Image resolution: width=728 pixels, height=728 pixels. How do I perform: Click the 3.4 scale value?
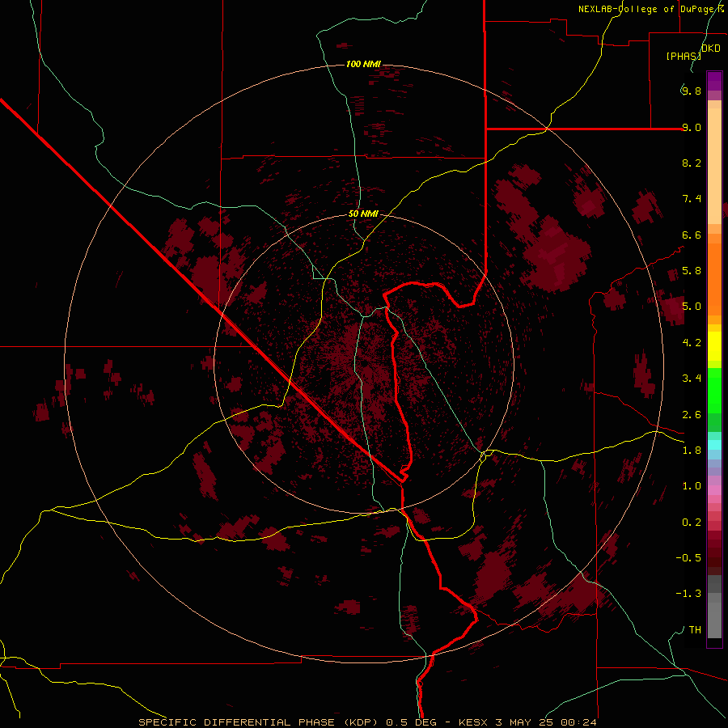click(x=692, y=379)
